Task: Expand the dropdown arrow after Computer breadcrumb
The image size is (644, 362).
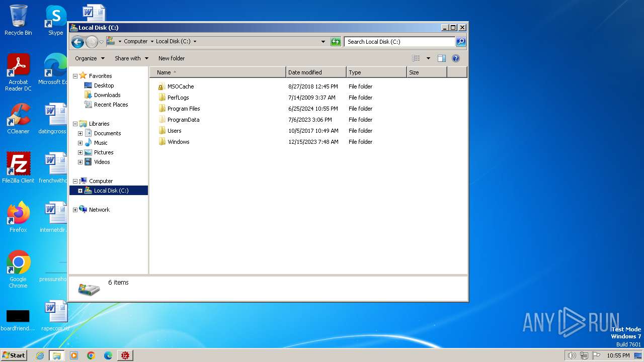Action: click(152, 42)
